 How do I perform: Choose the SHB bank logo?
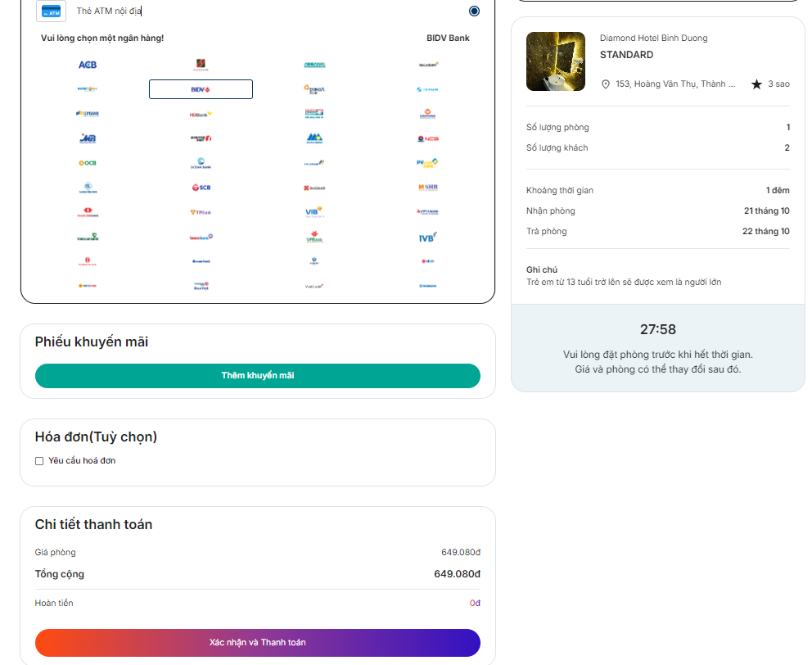[428, 187]
